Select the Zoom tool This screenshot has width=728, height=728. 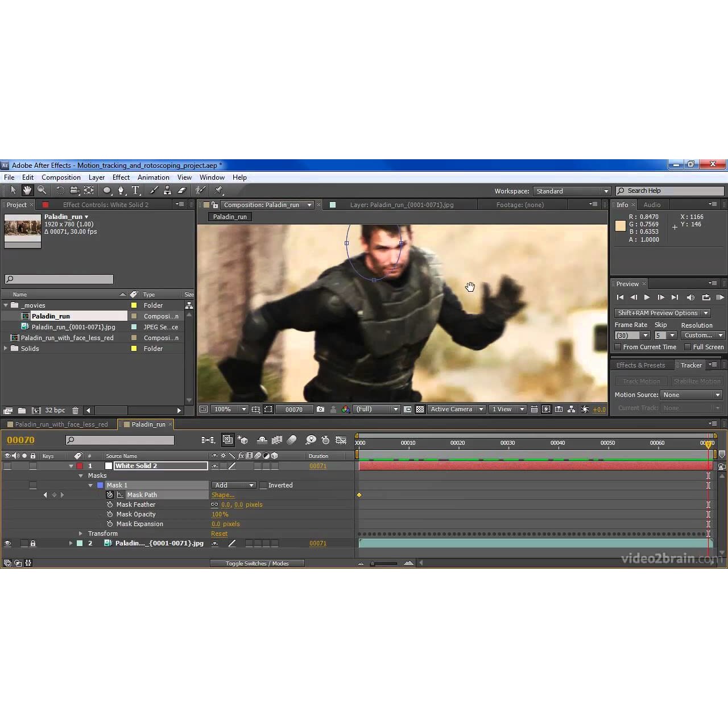tap(43, 191)
